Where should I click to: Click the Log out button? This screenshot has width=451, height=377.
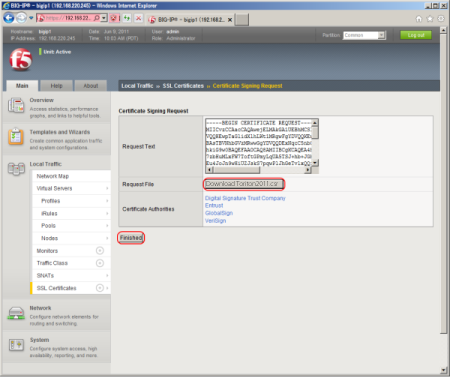click(416, 35)
